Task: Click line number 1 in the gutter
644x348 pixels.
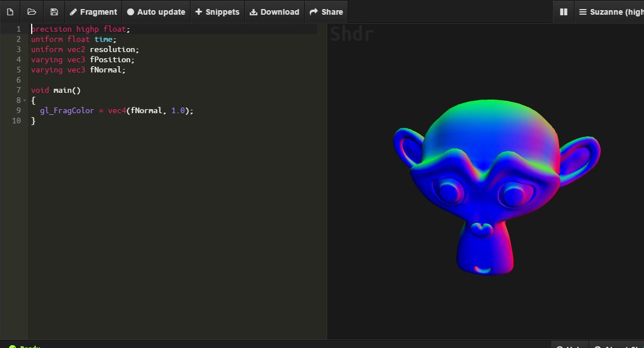Action: coord(18,29)
